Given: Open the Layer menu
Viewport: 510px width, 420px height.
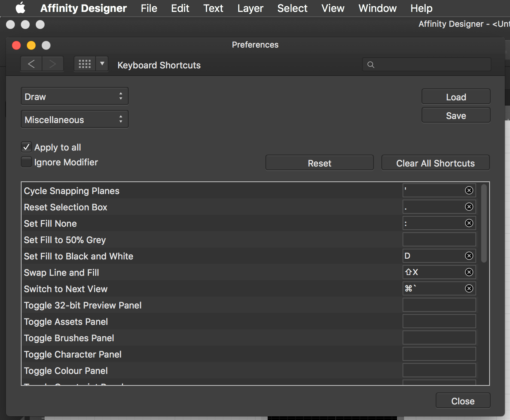Looking at the screenshot, I should [251, 8].
